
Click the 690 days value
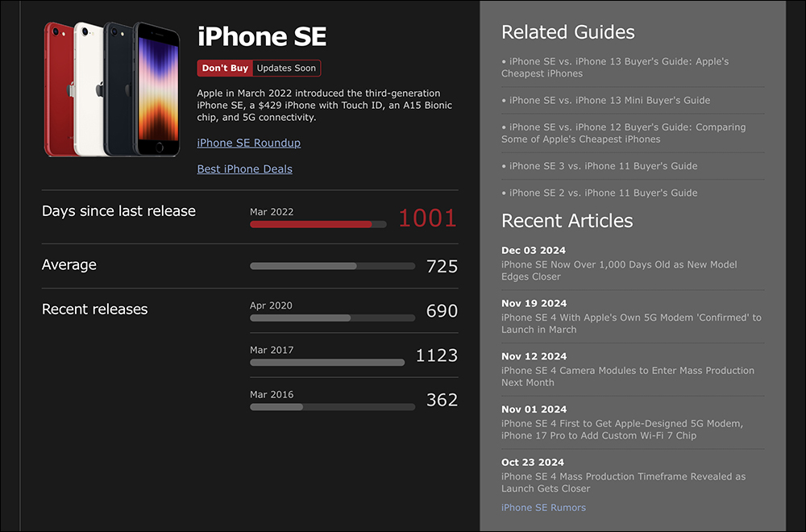click(x=442, y=311)
